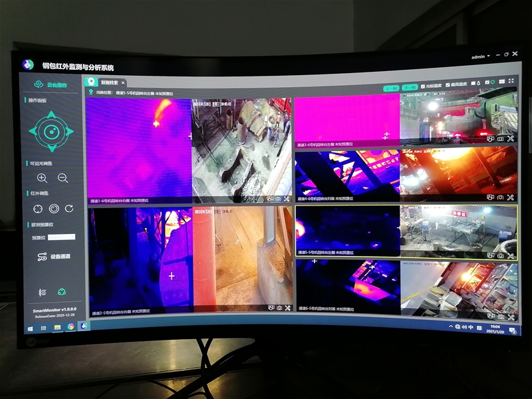Open Chrome from the Windows taskbar

(70, 326)
